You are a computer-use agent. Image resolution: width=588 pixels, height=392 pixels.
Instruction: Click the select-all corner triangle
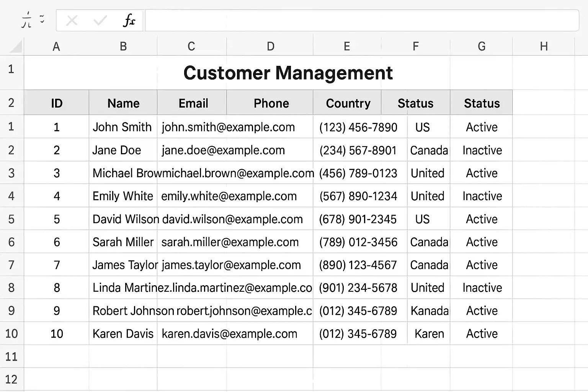tap(16, 47)
